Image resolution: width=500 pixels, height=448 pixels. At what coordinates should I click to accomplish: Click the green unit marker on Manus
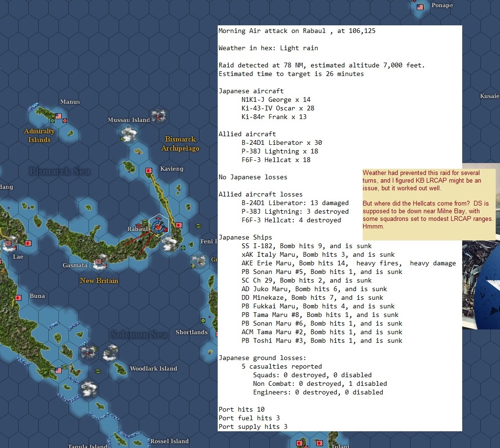pos(52,121)
